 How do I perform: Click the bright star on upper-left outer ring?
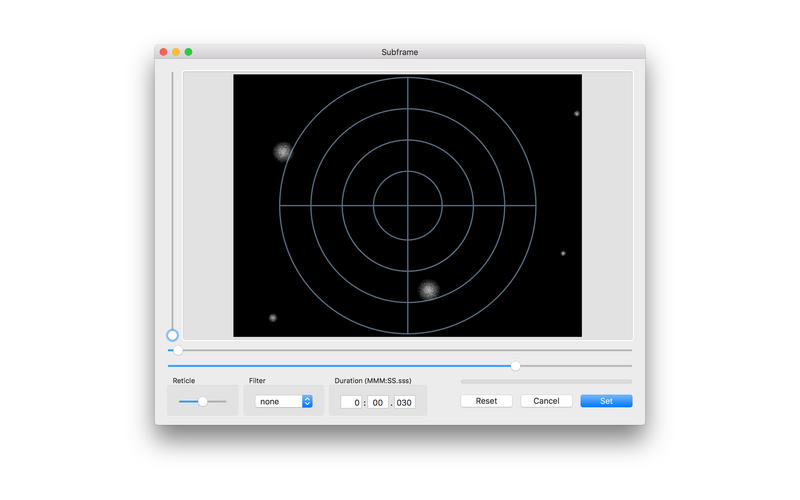click(283, 151)
